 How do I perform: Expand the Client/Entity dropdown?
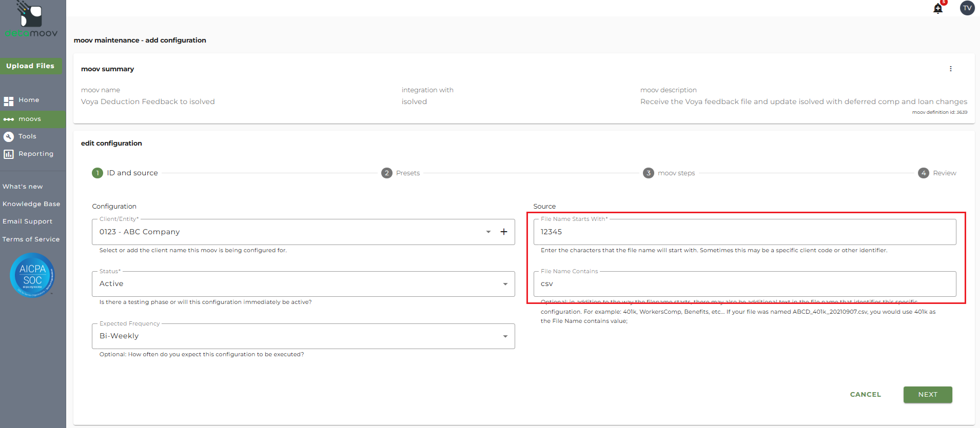pyautogui.click(x=488, y=232)
